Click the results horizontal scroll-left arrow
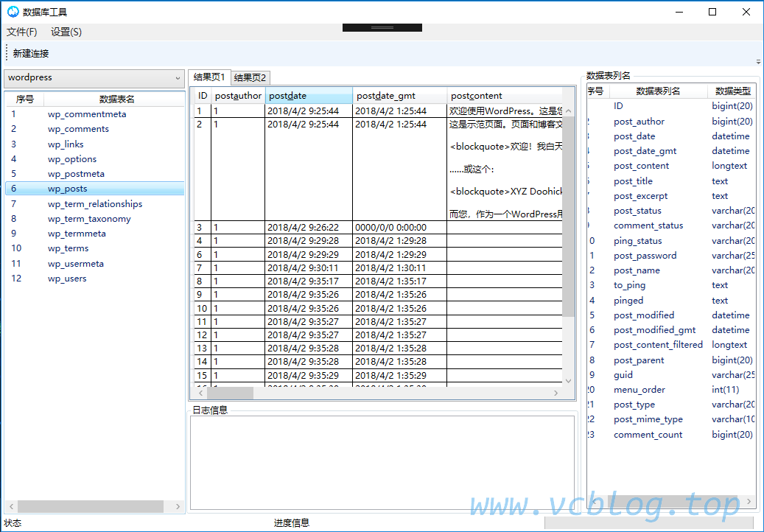Image resolution: width=764 pixels, height=532 pixels. pyautogui.click(x=200, y=393)
